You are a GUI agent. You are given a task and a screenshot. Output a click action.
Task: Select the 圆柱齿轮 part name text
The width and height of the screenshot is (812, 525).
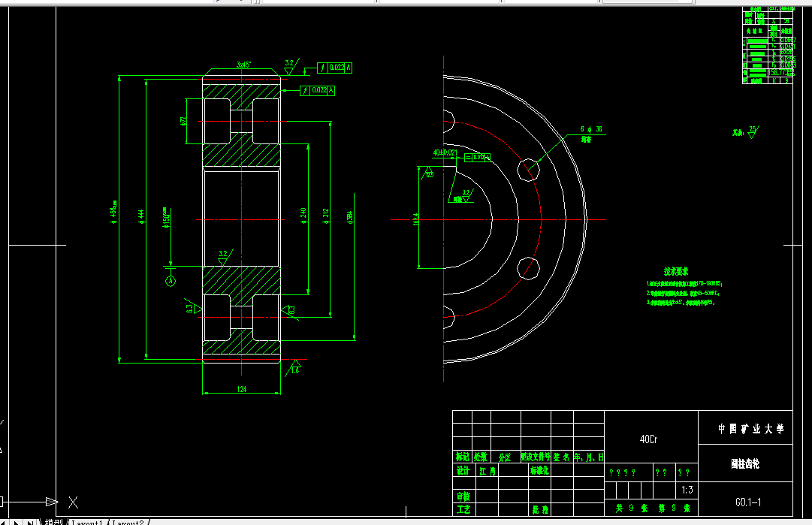tap(745, 464)
